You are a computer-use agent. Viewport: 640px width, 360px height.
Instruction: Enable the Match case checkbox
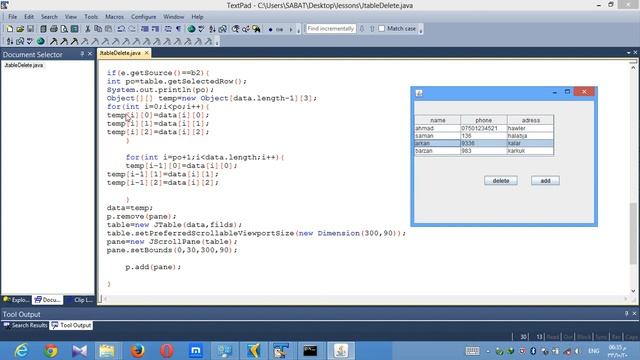[x=382, y=29]
